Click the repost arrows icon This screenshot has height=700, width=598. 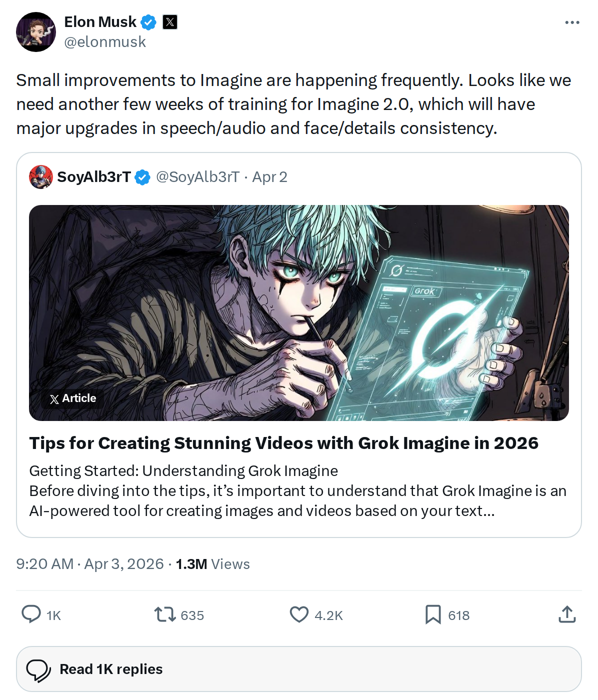165,614
